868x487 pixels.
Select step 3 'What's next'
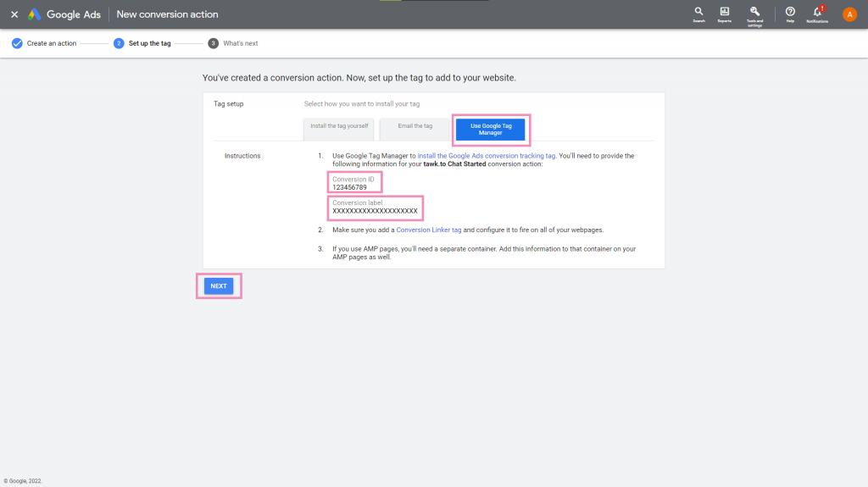(233, 43)
